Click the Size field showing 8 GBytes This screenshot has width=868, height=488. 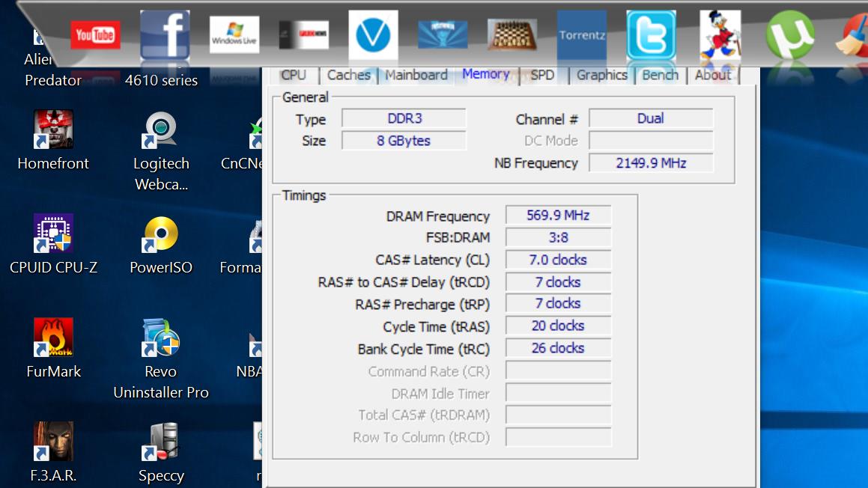[x=404, y=141]
